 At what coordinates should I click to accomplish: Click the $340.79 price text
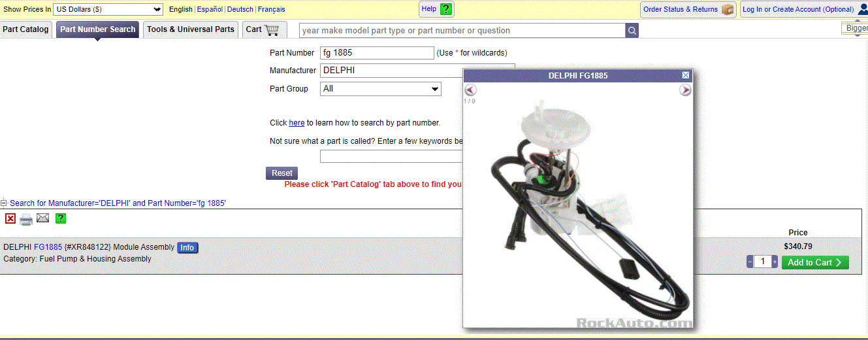tap(798, 246)
